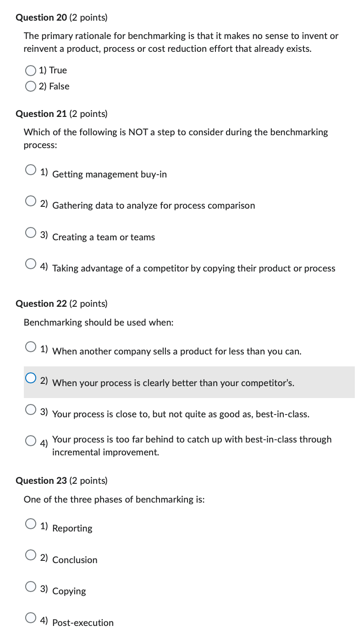Click the Question 21 heading
The width and height of the screenshot is (364, 642).
tap(41, 114)
